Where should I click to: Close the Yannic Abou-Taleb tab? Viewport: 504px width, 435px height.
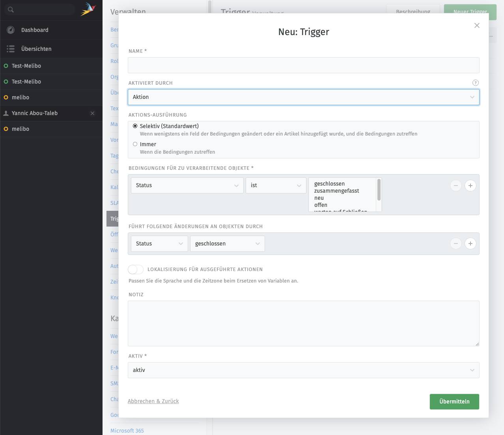(93, 113)
